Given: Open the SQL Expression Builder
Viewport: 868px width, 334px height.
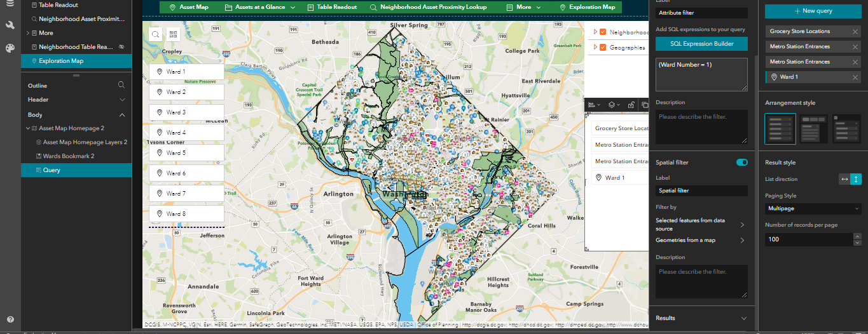Looking at the screenshot, I should tap(701, 44).
